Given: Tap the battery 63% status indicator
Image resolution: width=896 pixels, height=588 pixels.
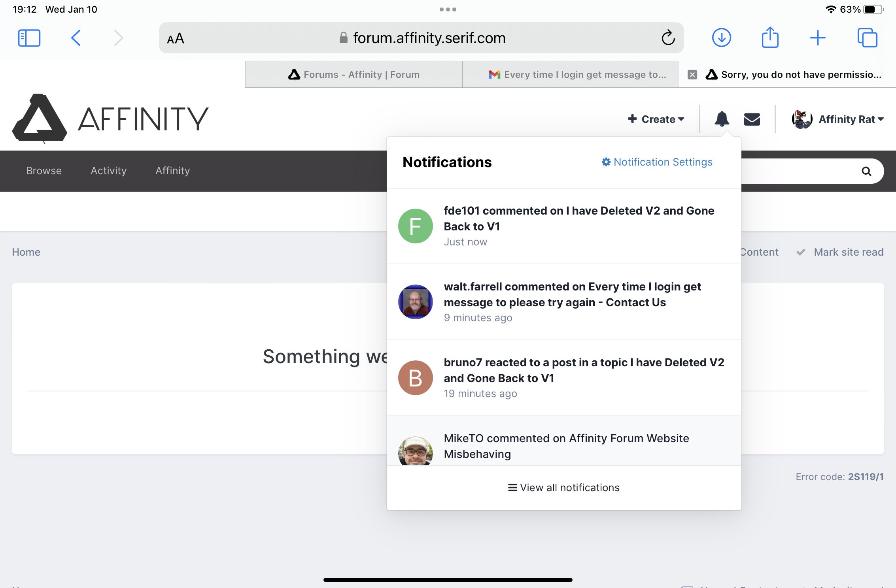Looking at the screenshot, I should pos(862,9).
